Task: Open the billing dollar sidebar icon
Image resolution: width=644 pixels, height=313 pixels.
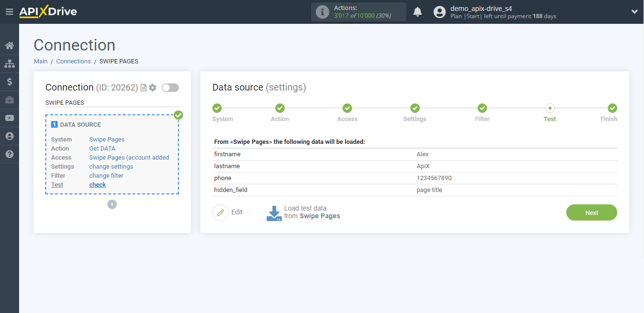Action: [x=10, y=82]
